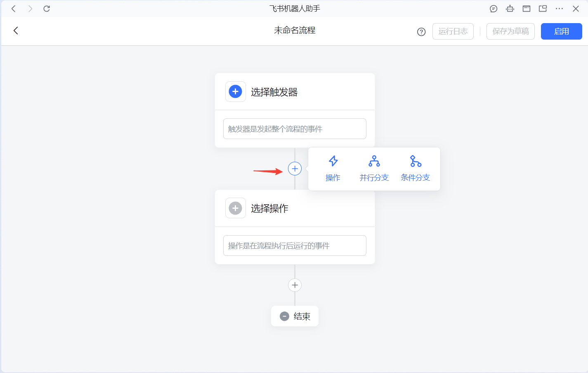The height and width of the screenshot is (373, 588).
Task: Open 运行日志 run log
Action: point(453,31)
